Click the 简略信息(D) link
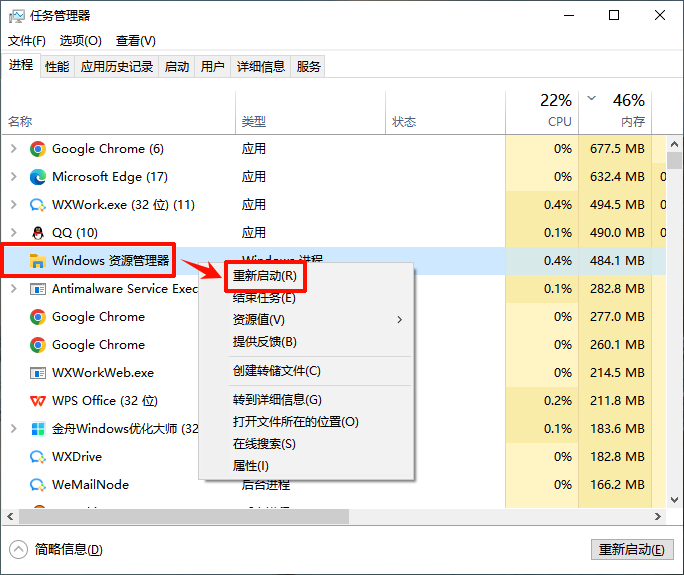Screen dimensions: 684x575 (x=69, y=550)
